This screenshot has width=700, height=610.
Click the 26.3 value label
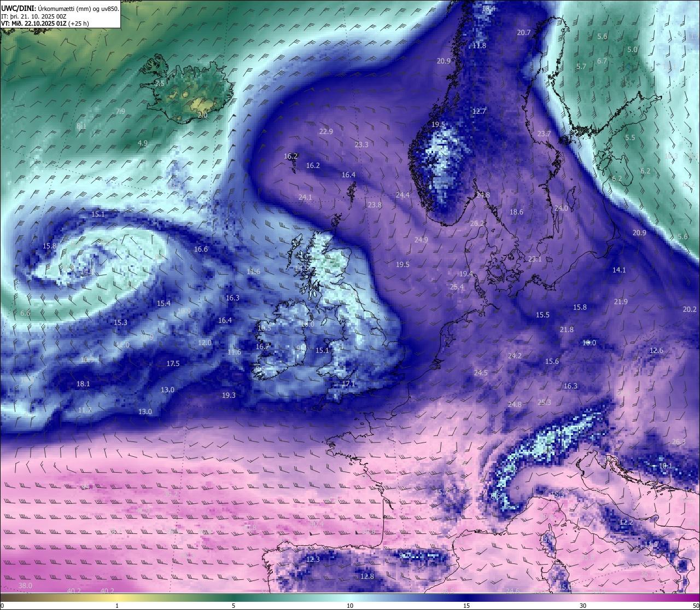point(679,442)
